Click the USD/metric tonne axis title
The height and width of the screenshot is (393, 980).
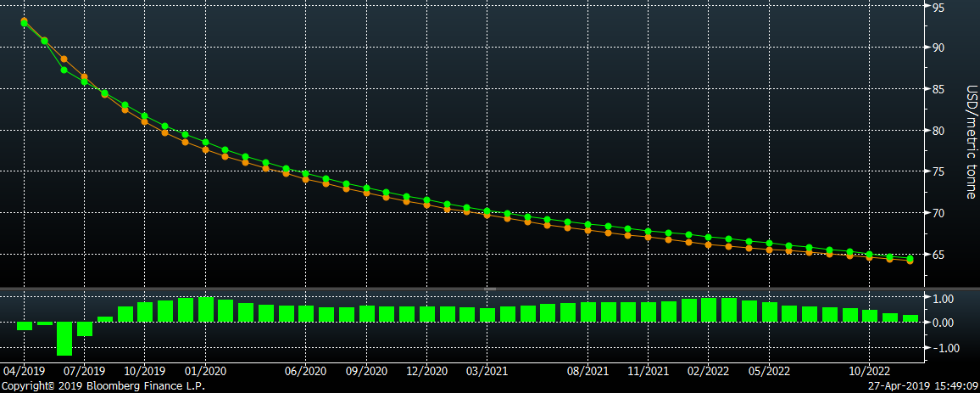(971, 141)
